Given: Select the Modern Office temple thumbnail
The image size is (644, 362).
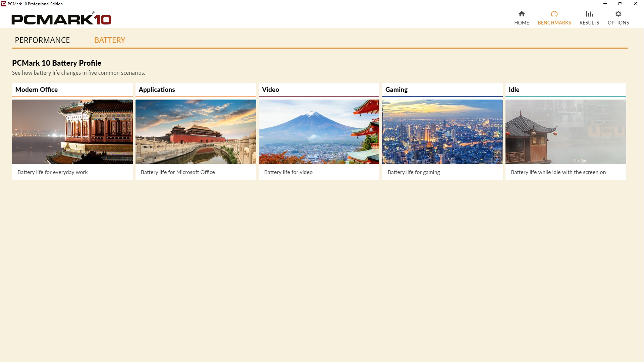Looking at the screenshot, I should (72, 132).
